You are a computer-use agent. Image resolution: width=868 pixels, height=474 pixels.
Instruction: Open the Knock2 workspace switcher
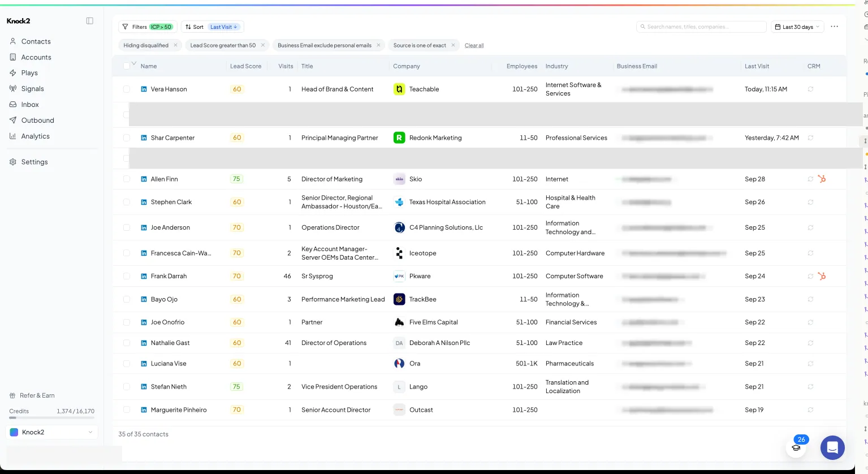pos(51,432)
